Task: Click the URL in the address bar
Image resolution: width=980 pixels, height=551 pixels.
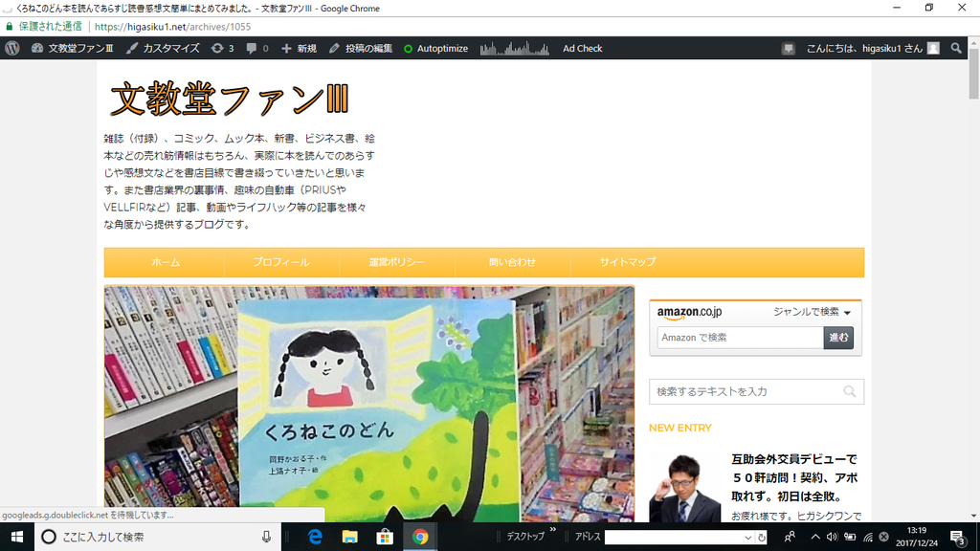Action: point(172,26)
